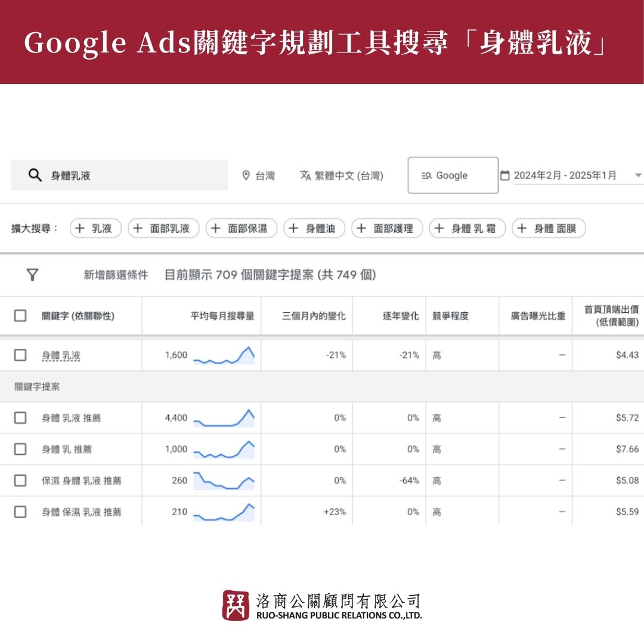Click the $5.59 bid value
This screenshot has width=644, height=644.
[627, 512]
